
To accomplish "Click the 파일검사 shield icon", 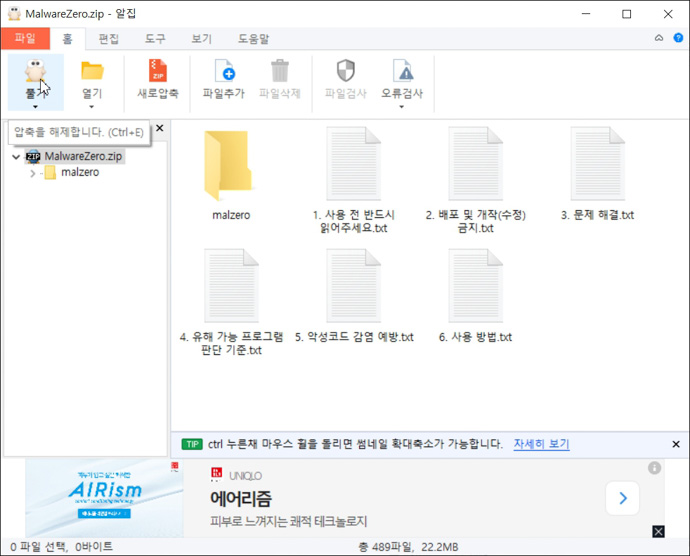I will (345, 70).
